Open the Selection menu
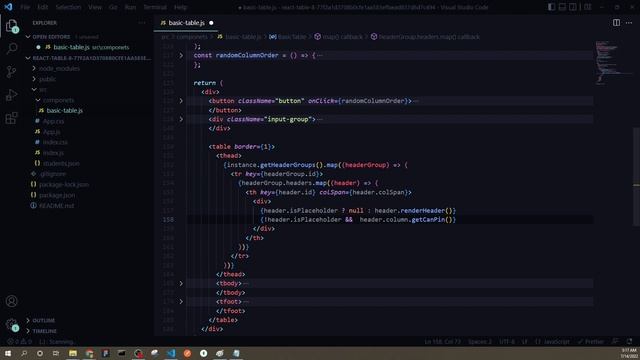Viewport: 640px width, 360px height. (68, 7)
